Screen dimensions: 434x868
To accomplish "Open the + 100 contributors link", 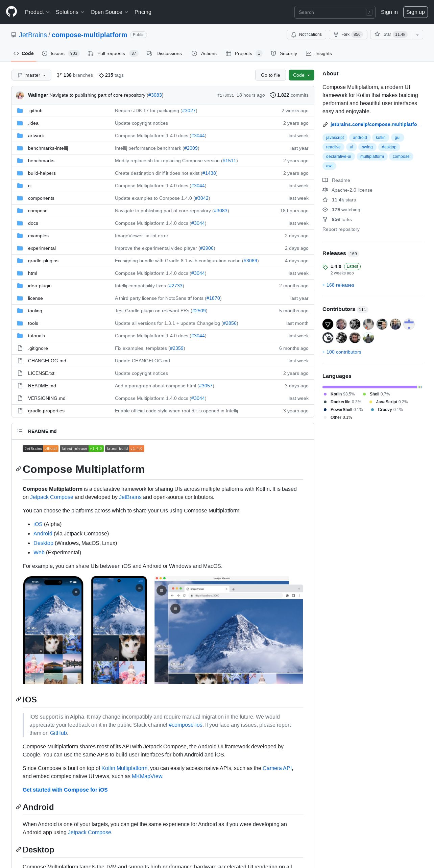I will point(342,352).
